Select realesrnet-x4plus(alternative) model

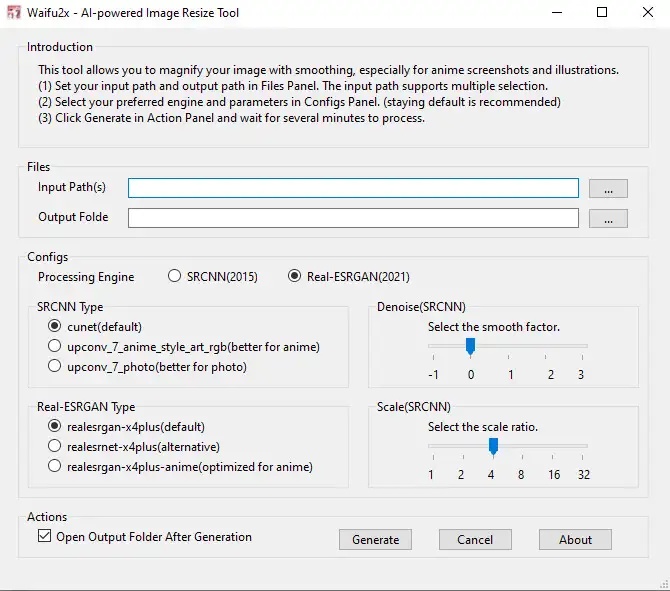[x=56, y=447]
